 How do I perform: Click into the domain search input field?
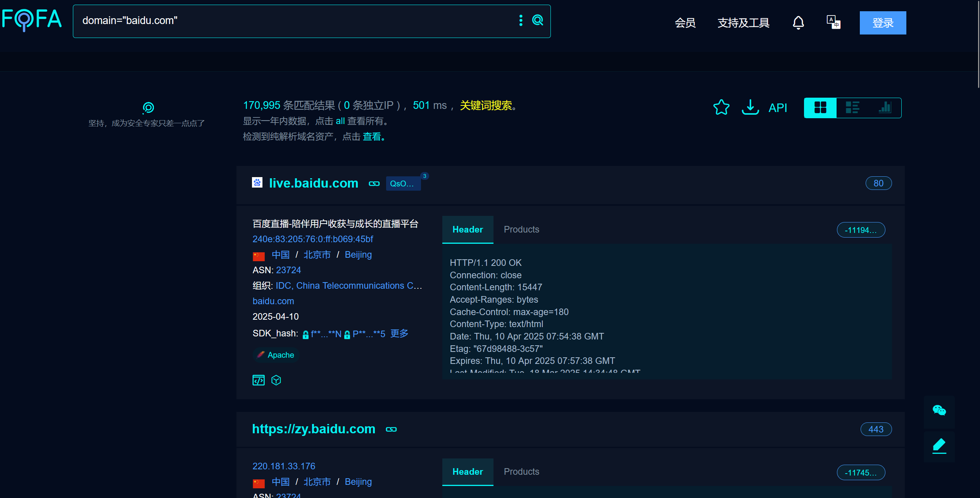(295, 21)
